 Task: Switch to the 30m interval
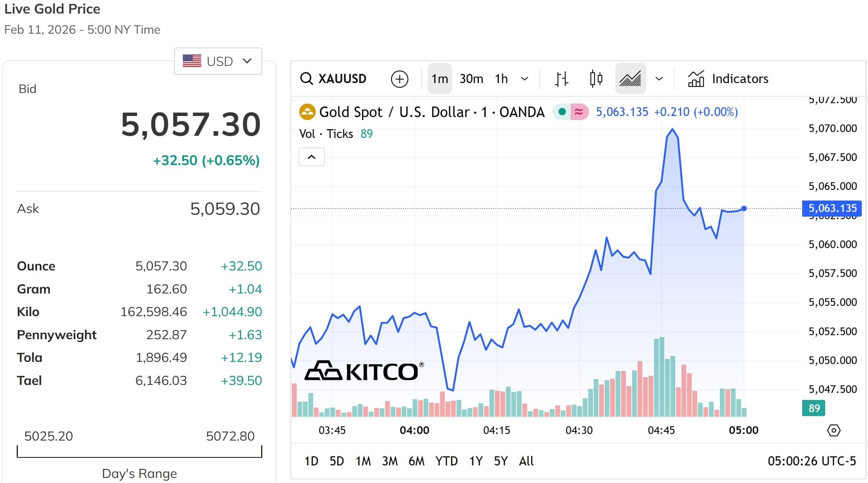[471, 79]
